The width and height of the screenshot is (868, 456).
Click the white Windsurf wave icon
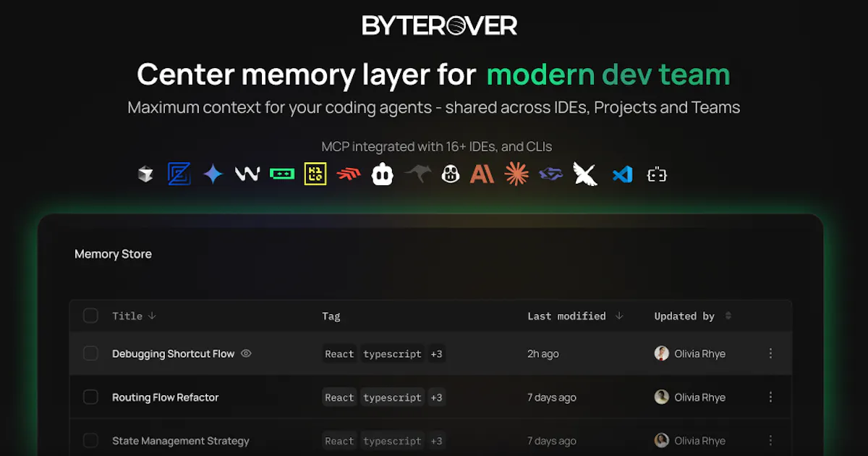247,174
